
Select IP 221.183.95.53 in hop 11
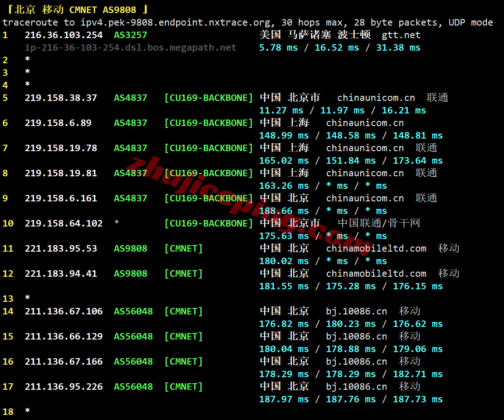pos(61,248)
